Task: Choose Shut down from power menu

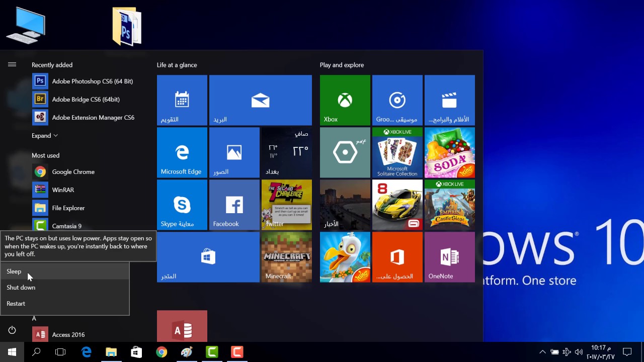Action: coord(65,288)
